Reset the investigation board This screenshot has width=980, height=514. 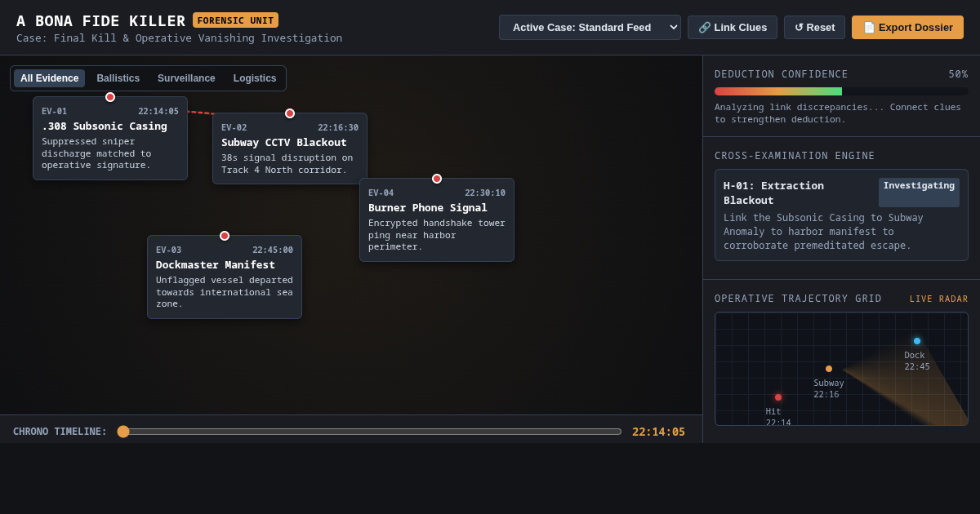pos(814,27)
